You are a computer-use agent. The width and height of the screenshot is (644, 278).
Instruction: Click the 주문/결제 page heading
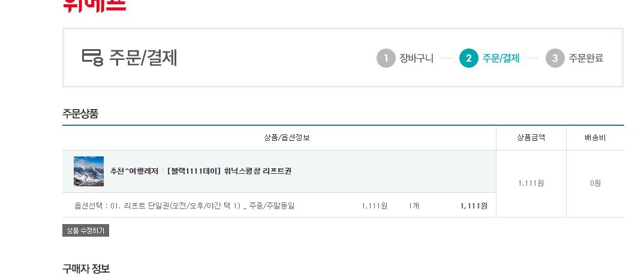tap(143, 58)
